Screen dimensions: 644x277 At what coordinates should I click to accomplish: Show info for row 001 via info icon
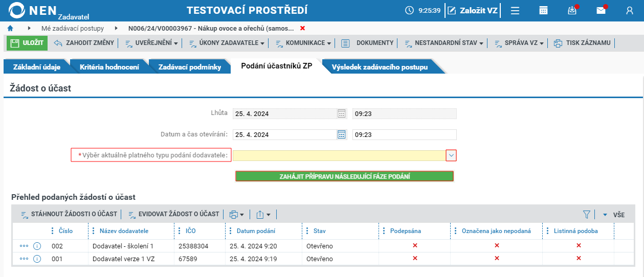[37, 259]
